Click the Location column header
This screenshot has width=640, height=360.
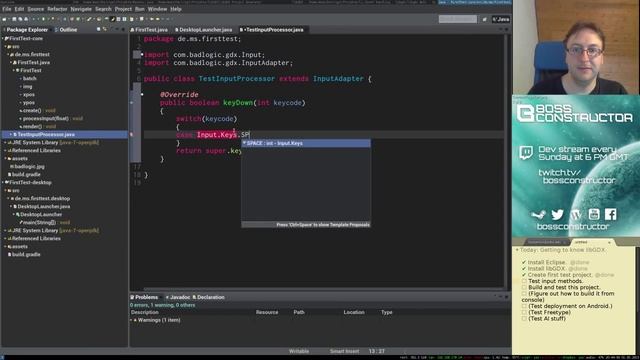354,312
